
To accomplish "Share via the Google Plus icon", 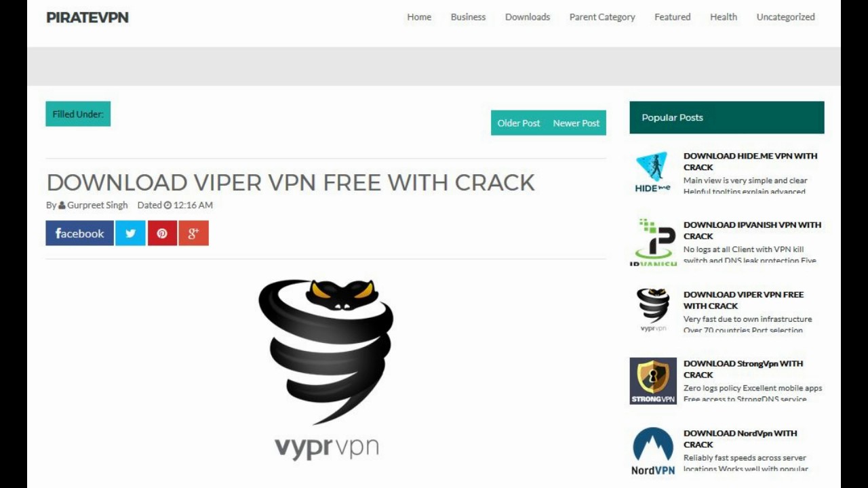I will pos(193,233).
